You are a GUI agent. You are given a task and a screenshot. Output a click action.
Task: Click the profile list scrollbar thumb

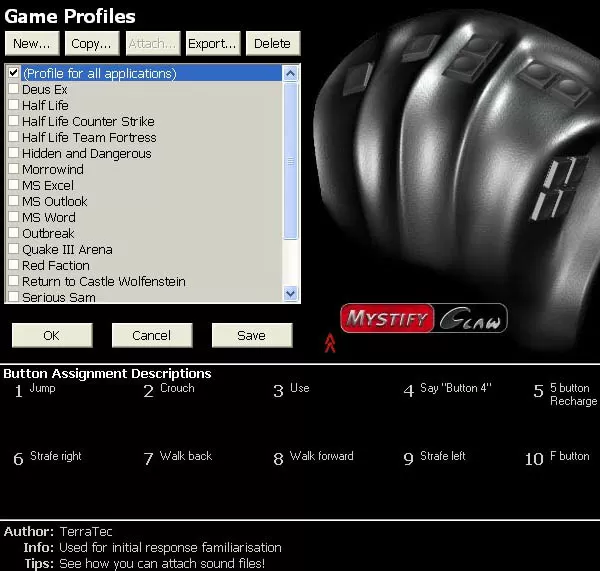tap(290, 161)
